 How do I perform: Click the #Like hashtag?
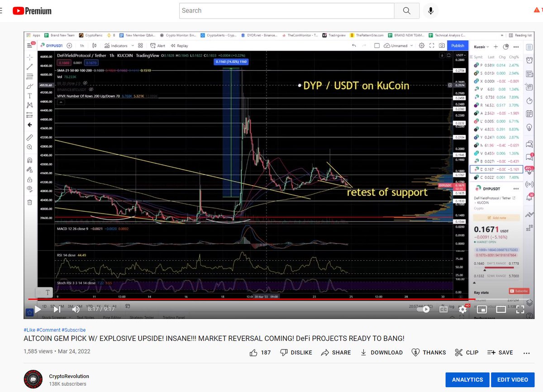(x=29, y=330)
